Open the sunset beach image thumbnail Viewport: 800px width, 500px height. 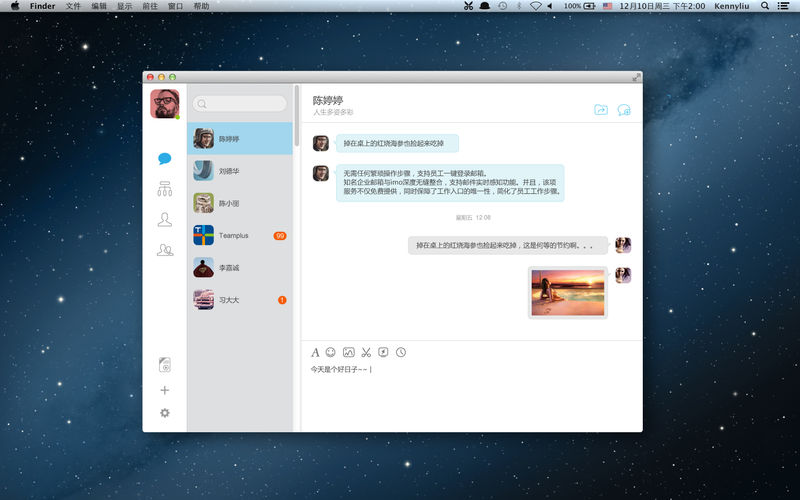coord(568,292)
